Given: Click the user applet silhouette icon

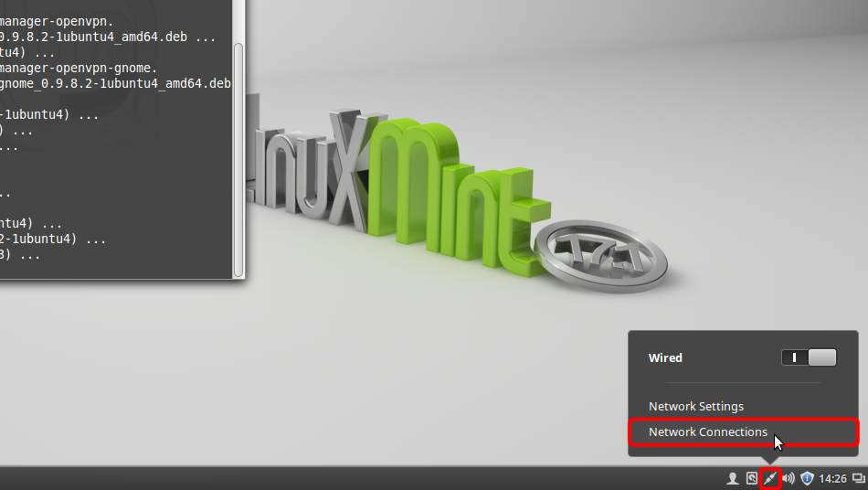Looking at the screenshot, I should 732,478.
